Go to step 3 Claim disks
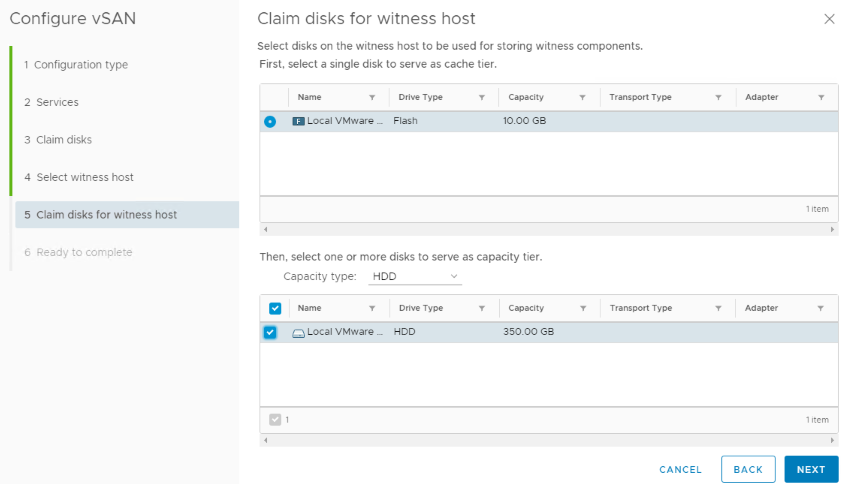The image size is (854, 484). 64,140
